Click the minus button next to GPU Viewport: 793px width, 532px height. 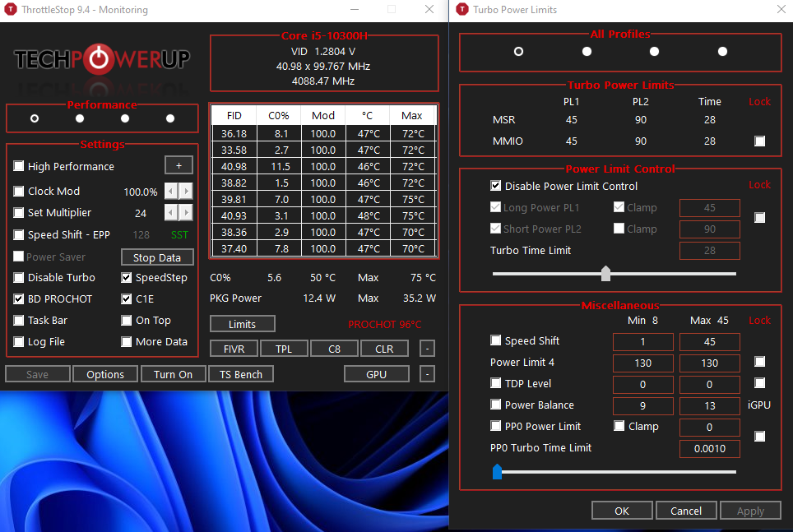[x=428, y=374]
